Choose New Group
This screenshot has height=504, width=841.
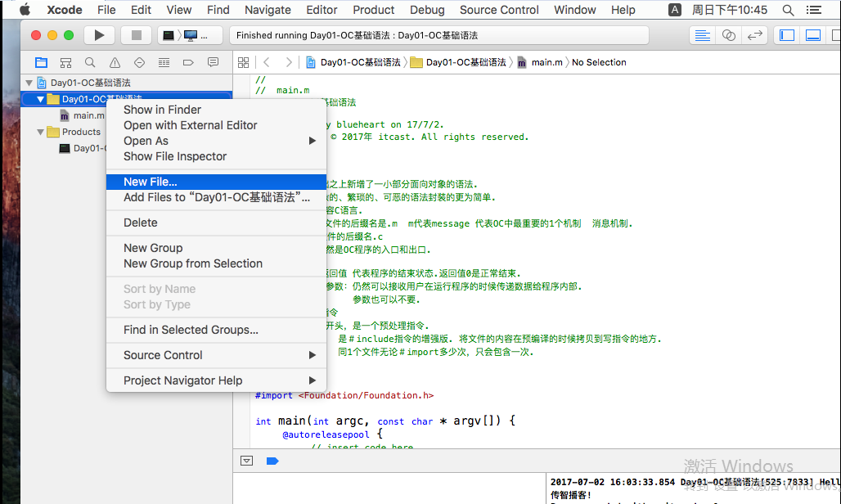pyautogui.click(x=216, y=248)
